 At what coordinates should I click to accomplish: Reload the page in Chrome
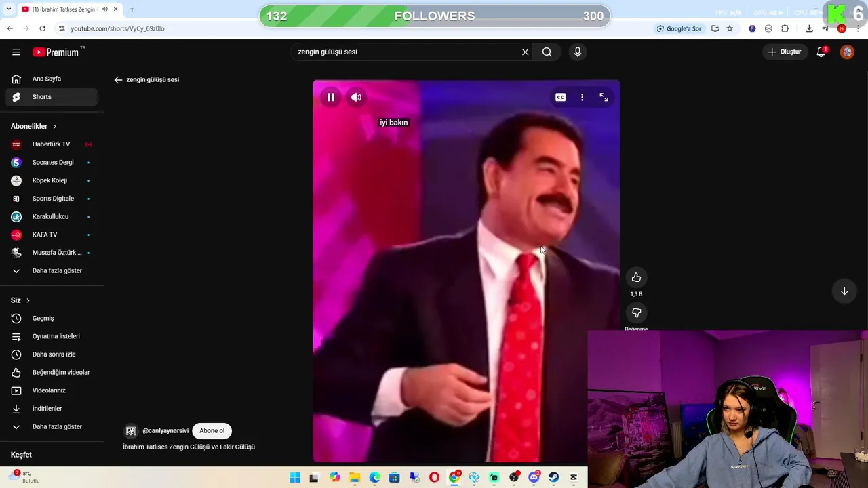pyautogui.click(x=42, y=28)
